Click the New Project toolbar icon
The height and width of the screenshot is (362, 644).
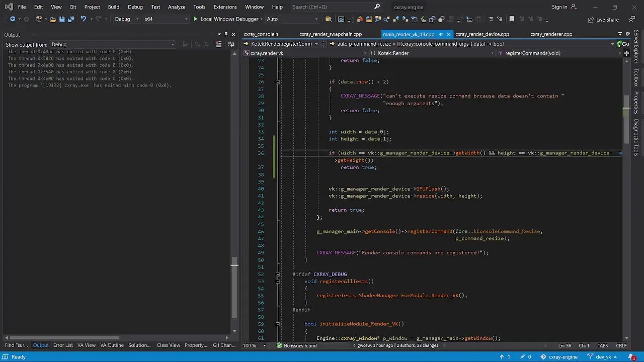(x=39, y=19)
